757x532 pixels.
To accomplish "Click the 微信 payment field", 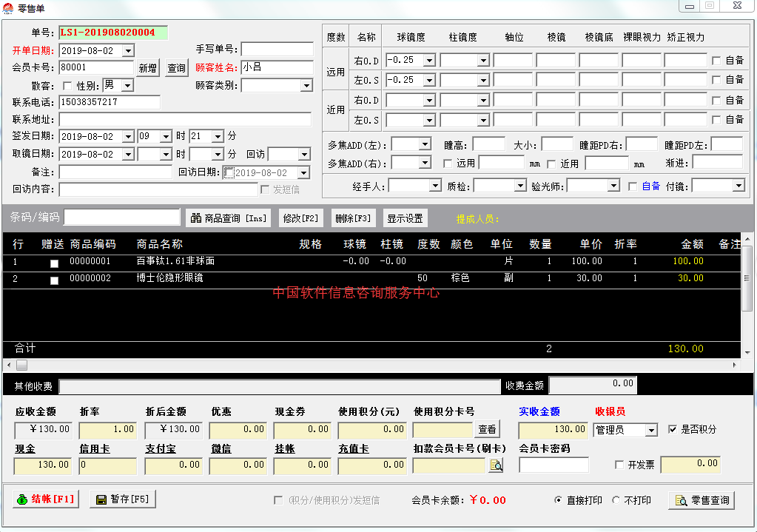I will (238, 465).
